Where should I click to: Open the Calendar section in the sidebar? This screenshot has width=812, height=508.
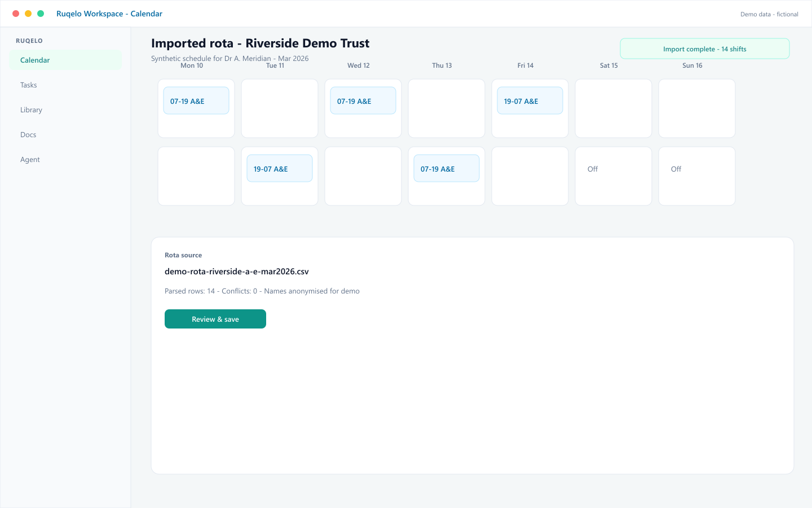coord(65,60)
